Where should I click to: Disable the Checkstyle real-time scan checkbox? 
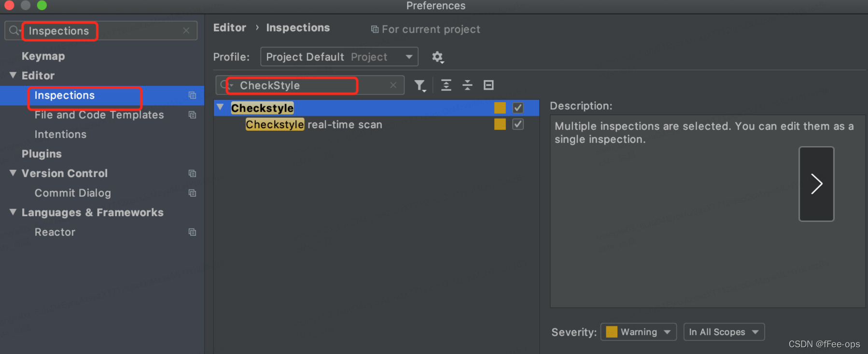(518, 124)
